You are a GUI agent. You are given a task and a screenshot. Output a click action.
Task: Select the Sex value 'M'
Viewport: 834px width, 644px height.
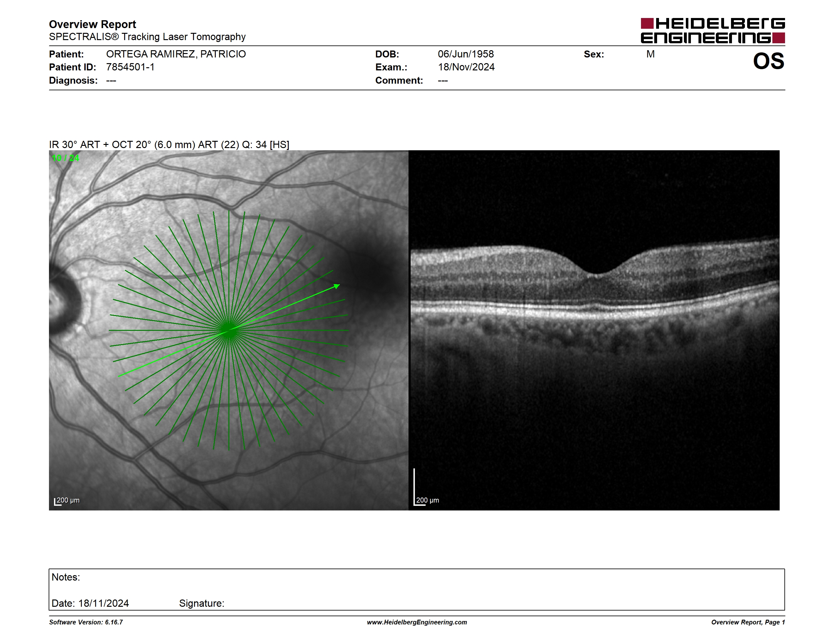[650, 54]
